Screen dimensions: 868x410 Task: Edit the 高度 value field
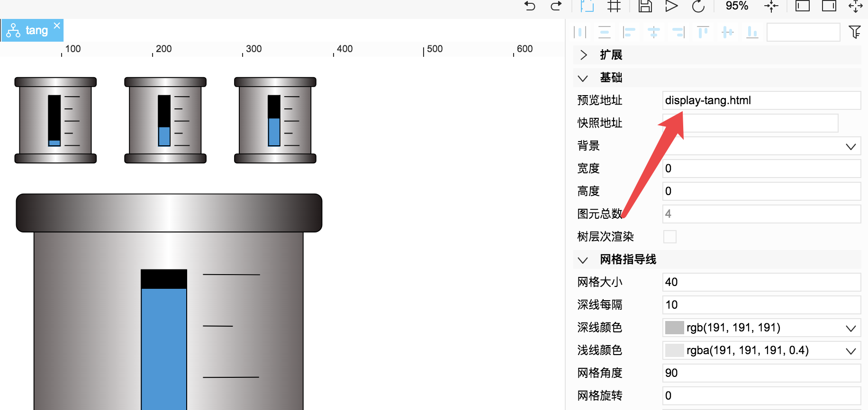point(761,191)
